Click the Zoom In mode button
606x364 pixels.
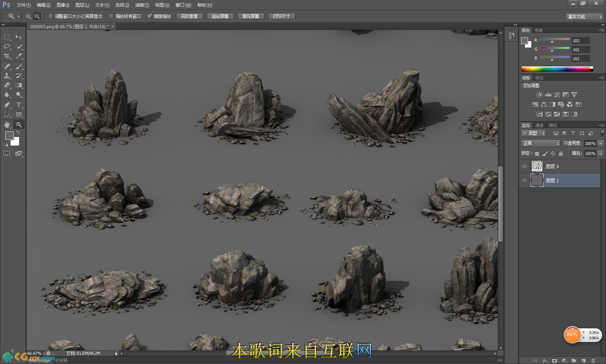click(28, 17)
